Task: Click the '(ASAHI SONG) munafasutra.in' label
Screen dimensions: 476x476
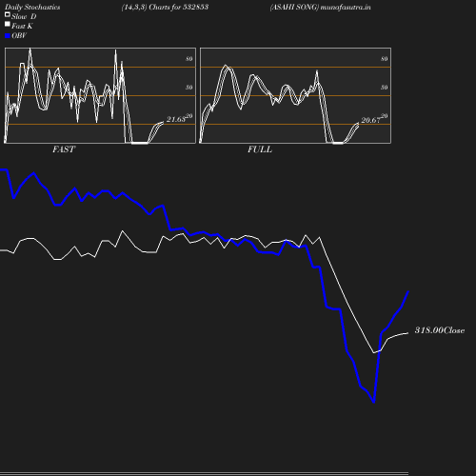Action: pos(320,7)
